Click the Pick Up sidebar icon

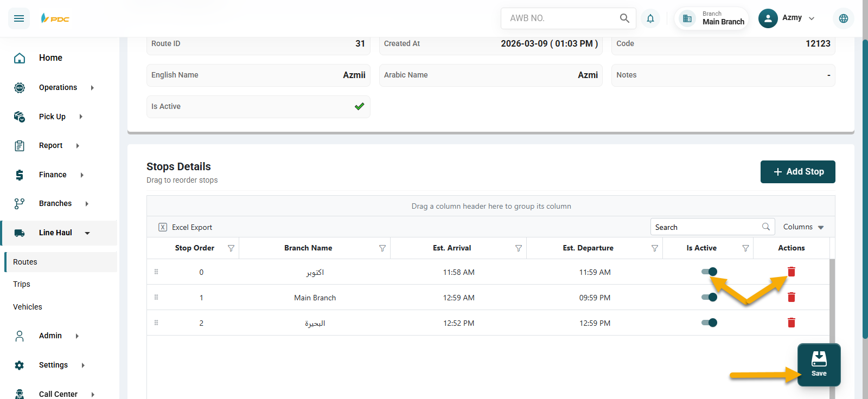(x=20, y=117)
